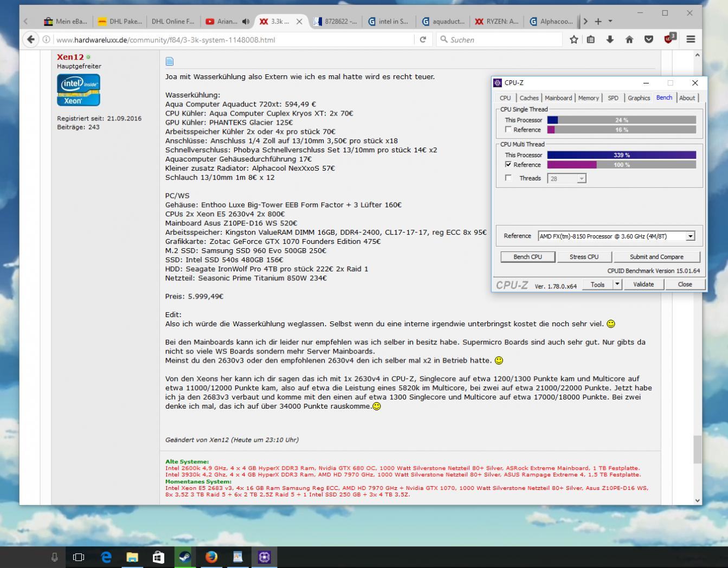Viewport: 728px width, 568px height.
Task: Open Task View in the taskbar
Action: pos(79,557)
